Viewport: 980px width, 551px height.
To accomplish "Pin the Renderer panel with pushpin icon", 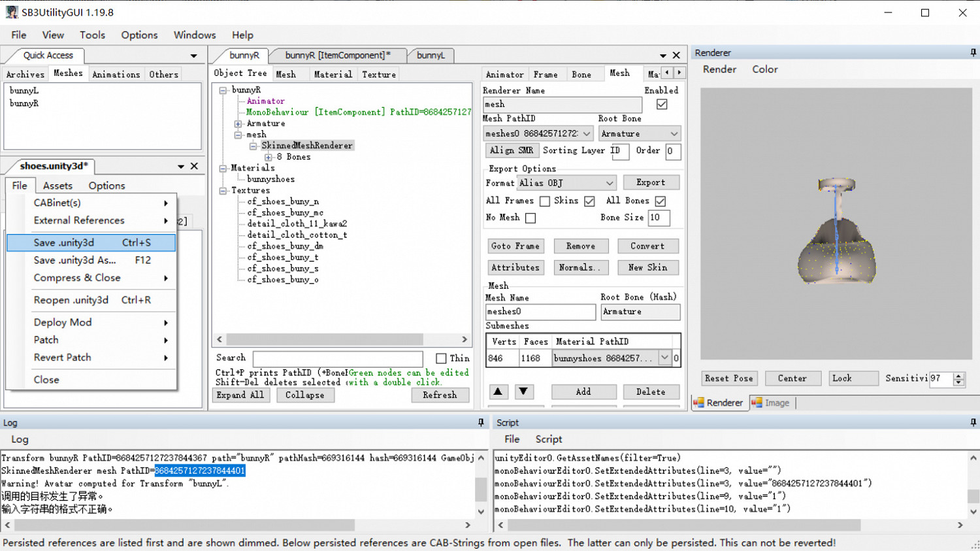I will pyautogui.click(x=973, y=52).
